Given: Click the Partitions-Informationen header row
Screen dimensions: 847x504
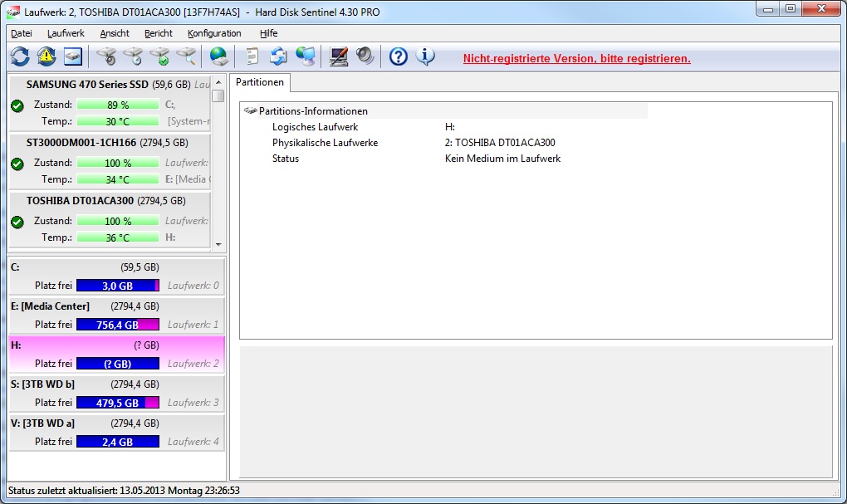Looking at the screenshot, I should click(444, 110).
